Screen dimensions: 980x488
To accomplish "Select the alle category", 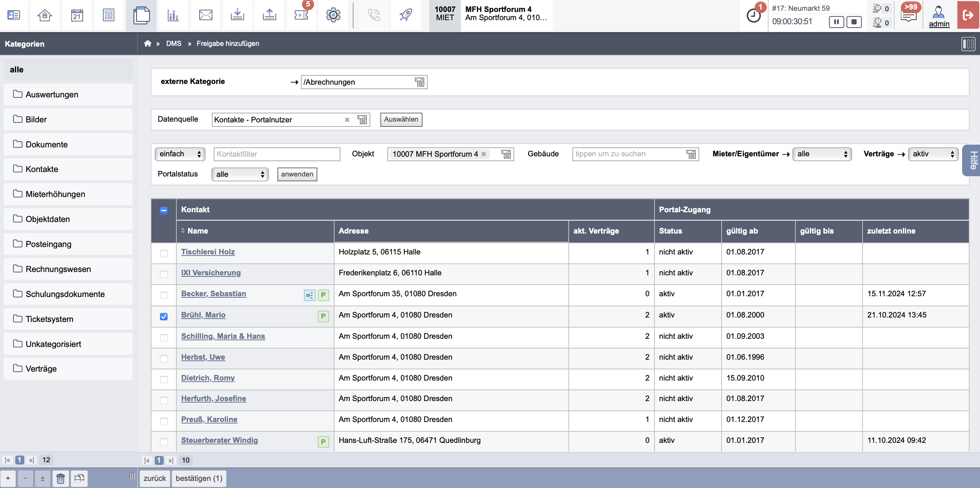I will (x=68, y=70).
